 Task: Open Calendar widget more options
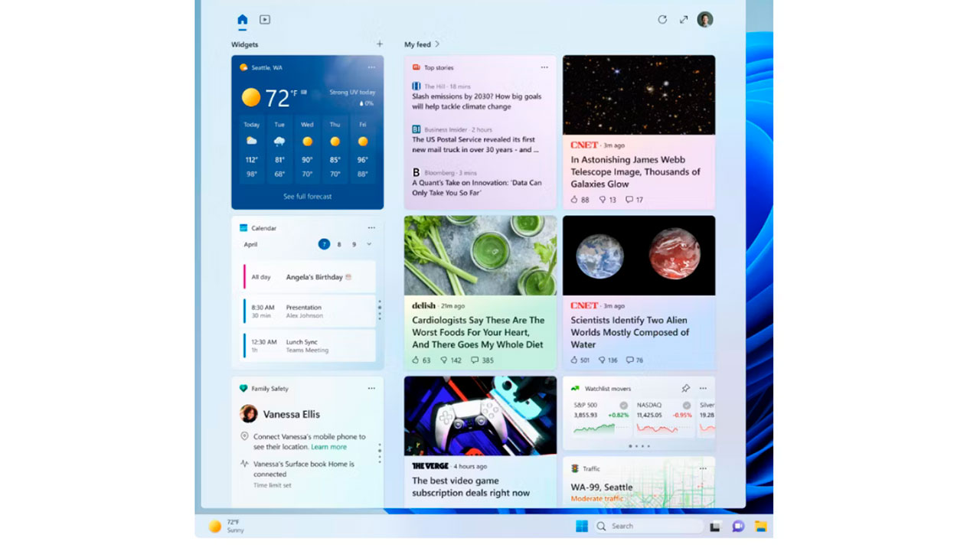371,228
